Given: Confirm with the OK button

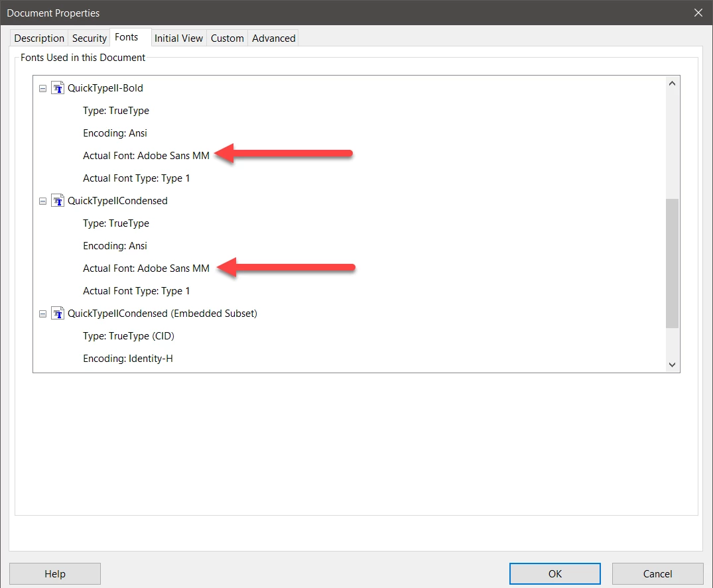Looking at the screenshot, I should pyautogui.click(x=554, y=574).
